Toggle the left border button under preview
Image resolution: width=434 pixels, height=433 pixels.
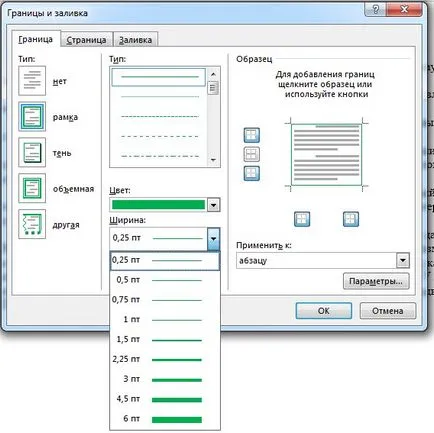302,219
